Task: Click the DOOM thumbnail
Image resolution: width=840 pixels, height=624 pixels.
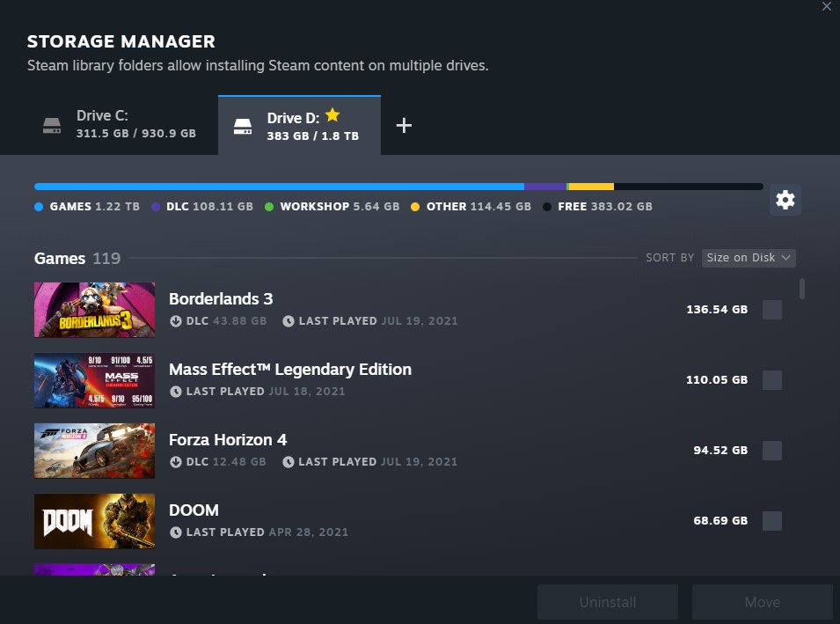Action: click(x=94, y=521)
